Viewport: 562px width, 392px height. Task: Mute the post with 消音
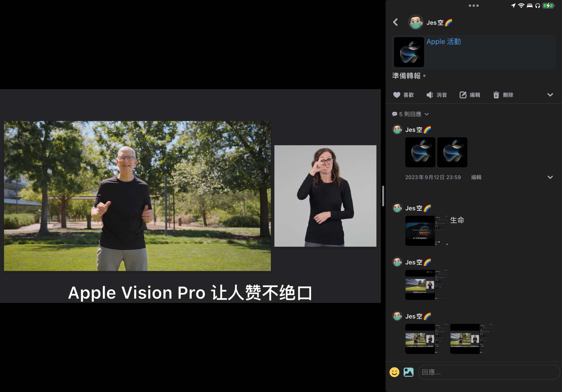[x=437, y=95]
